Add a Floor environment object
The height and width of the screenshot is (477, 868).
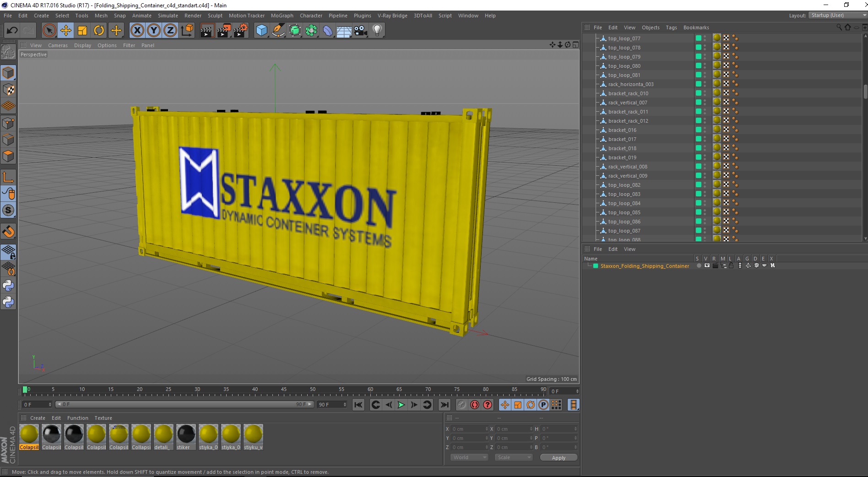point(344,31)
